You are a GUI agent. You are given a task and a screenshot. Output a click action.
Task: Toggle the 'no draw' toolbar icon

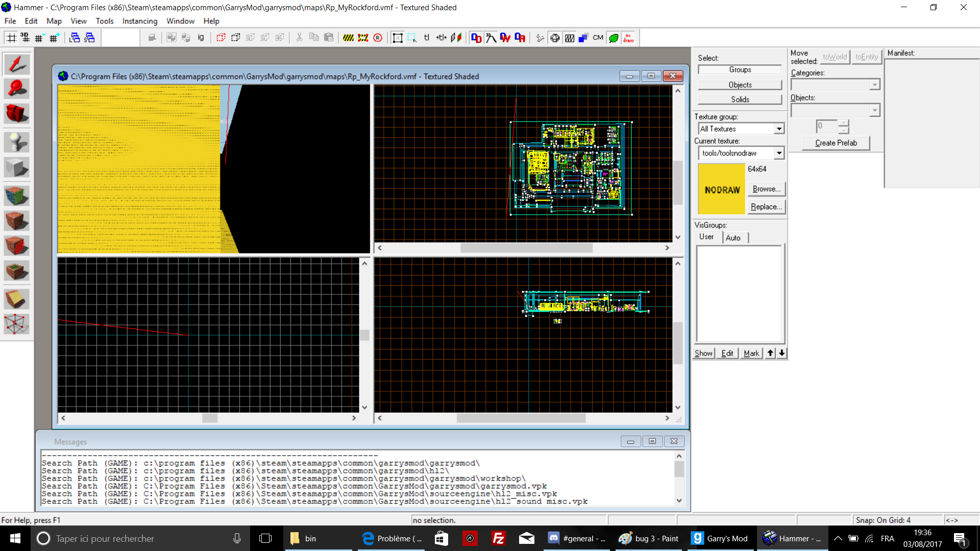[x=629, y=38]
